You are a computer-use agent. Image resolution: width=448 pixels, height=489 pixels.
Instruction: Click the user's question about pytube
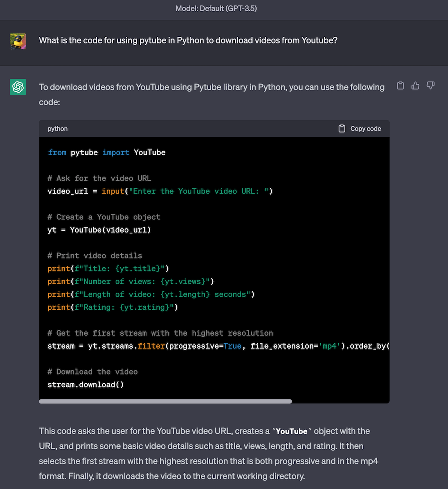188,40
